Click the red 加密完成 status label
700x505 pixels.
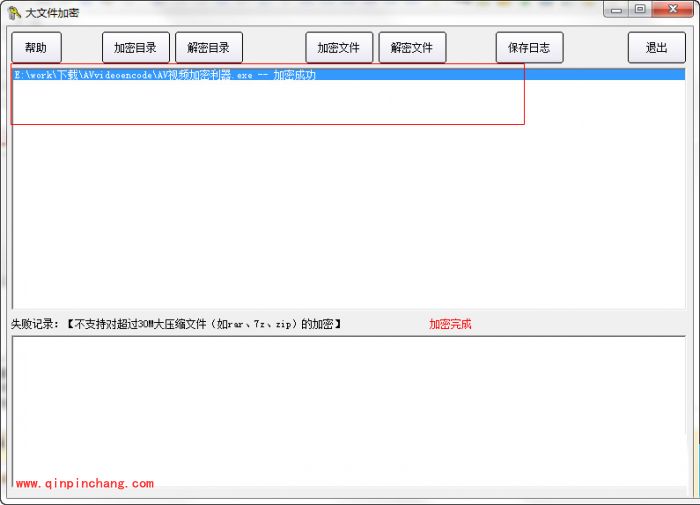[x=450, y=324]
